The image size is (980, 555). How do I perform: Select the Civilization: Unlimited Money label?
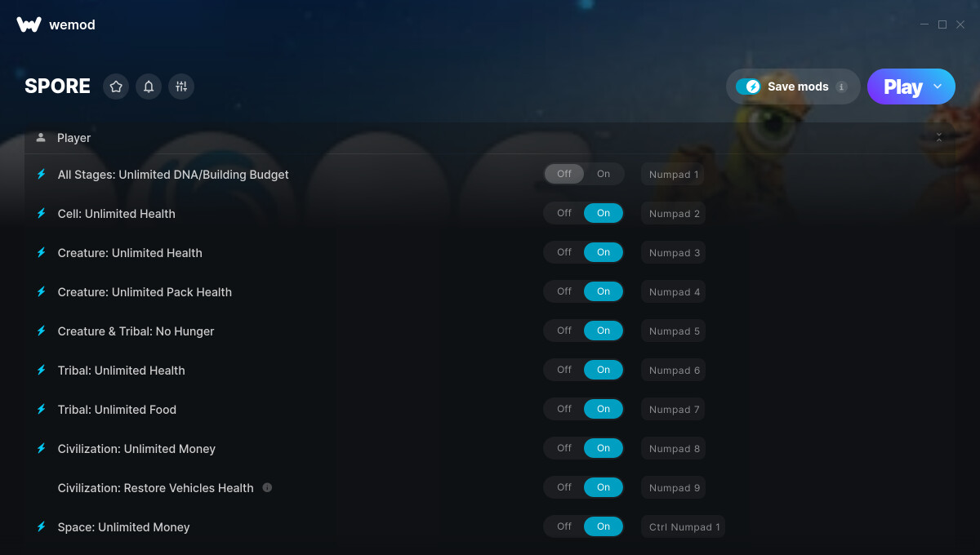coord(136,449)
